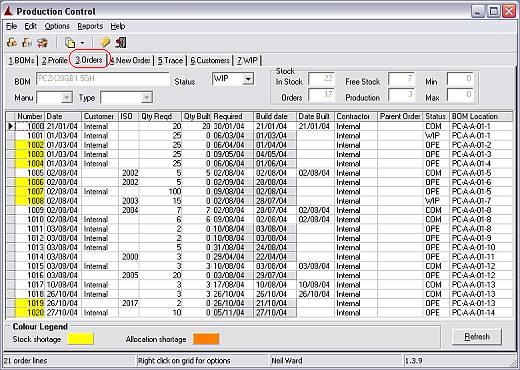Open the Reports menu
The image size is (520, 370).
90,26
